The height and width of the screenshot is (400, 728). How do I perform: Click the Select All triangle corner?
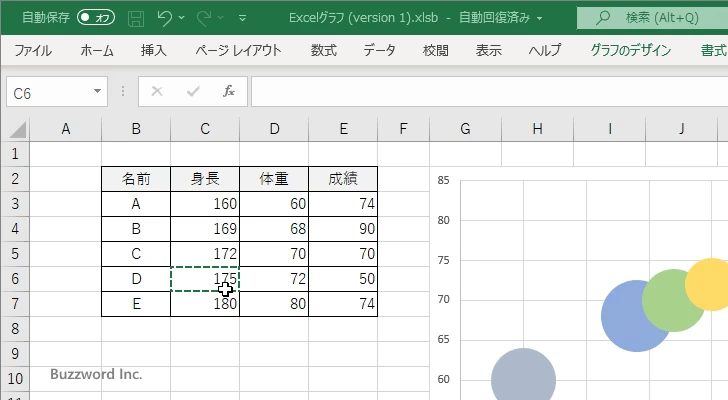(x=17, y=129)
